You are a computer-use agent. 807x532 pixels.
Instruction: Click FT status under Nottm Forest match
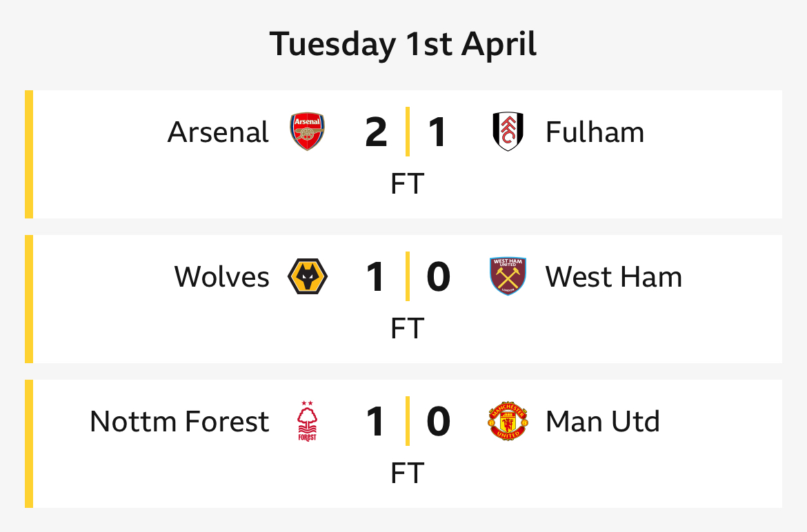click(408, 473)
